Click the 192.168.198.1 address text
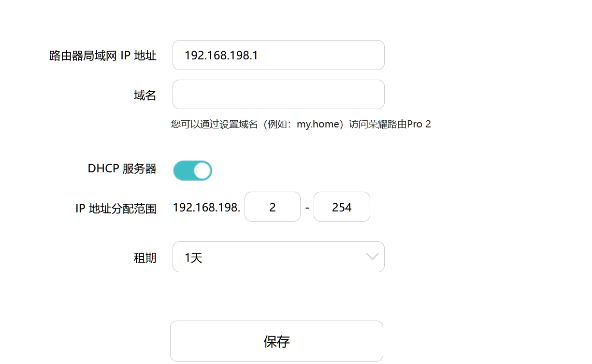Screen dimensions: 592x364 (x=221, y=56)
